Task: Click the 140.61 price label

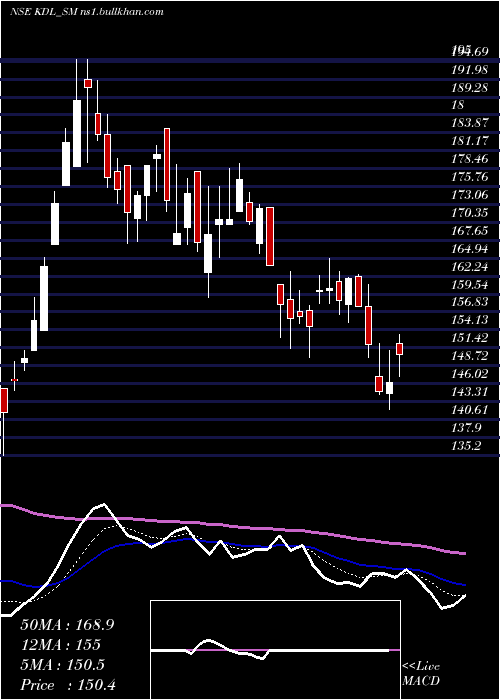Action: [469, 409]
